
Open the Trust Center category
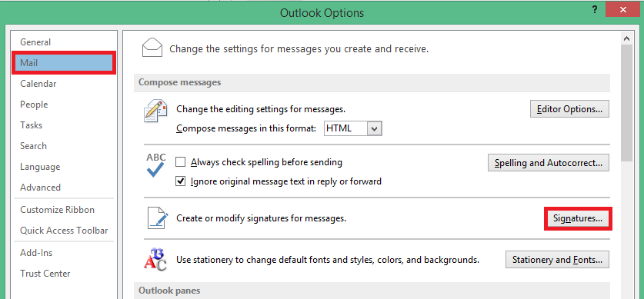[65, 274]
